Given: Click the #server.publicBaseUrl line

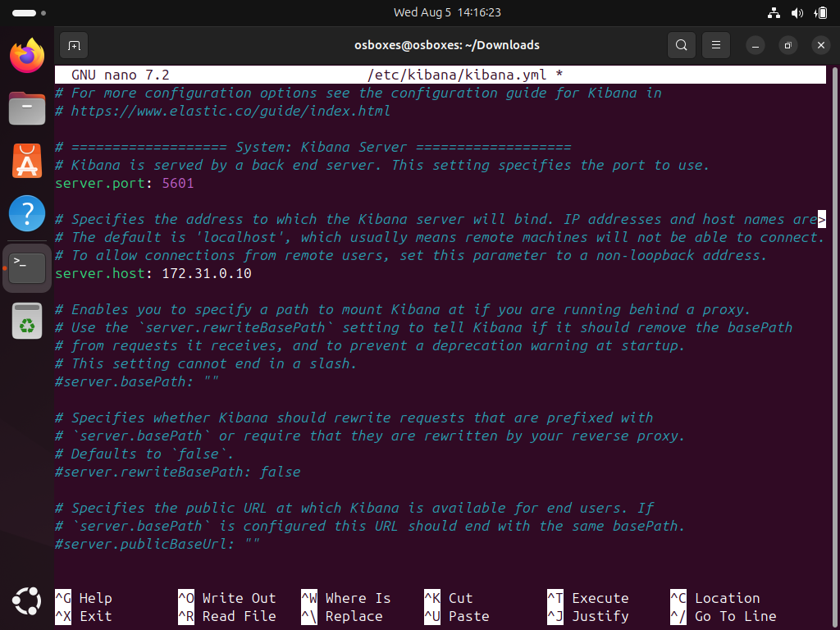Looking at the screenshot, I should tap(157, 545).
